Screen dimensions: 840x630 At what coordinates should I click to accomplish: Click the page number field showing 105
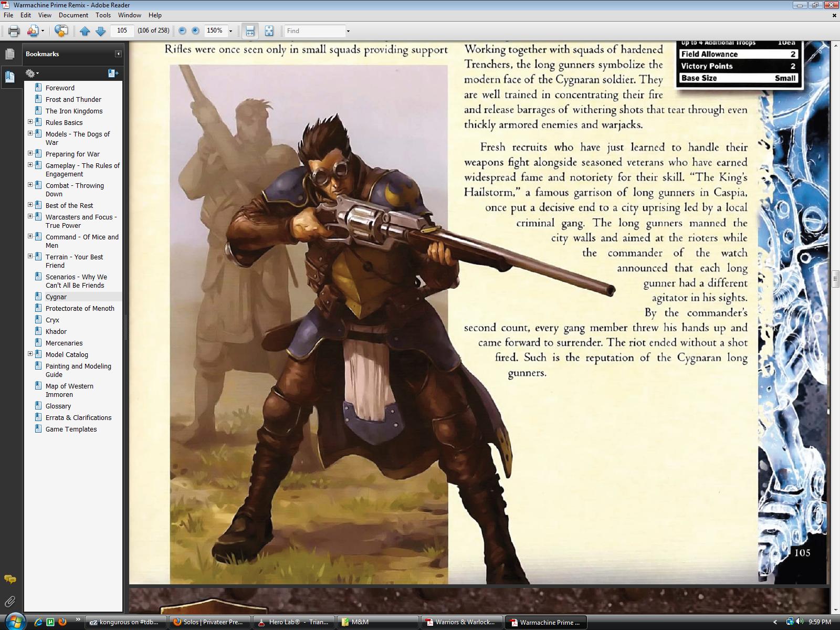pyautogui.click(x=122, y=30)
